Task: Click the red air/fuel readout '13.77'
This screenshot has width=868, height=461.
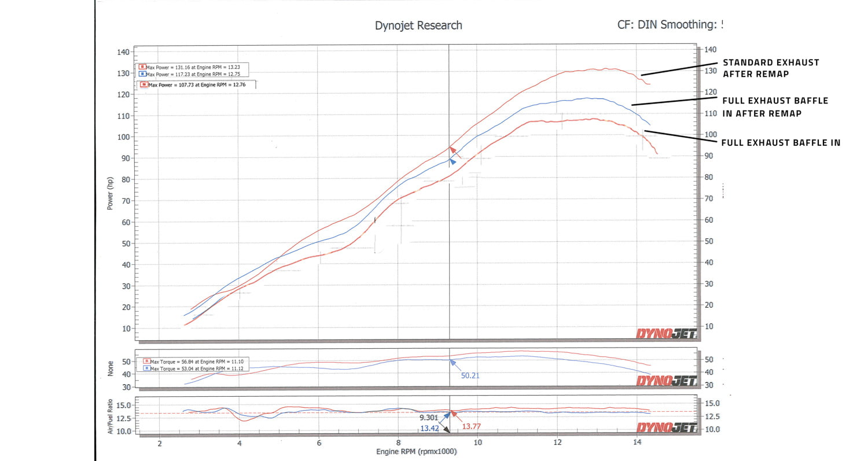Action: click(472, 426)
